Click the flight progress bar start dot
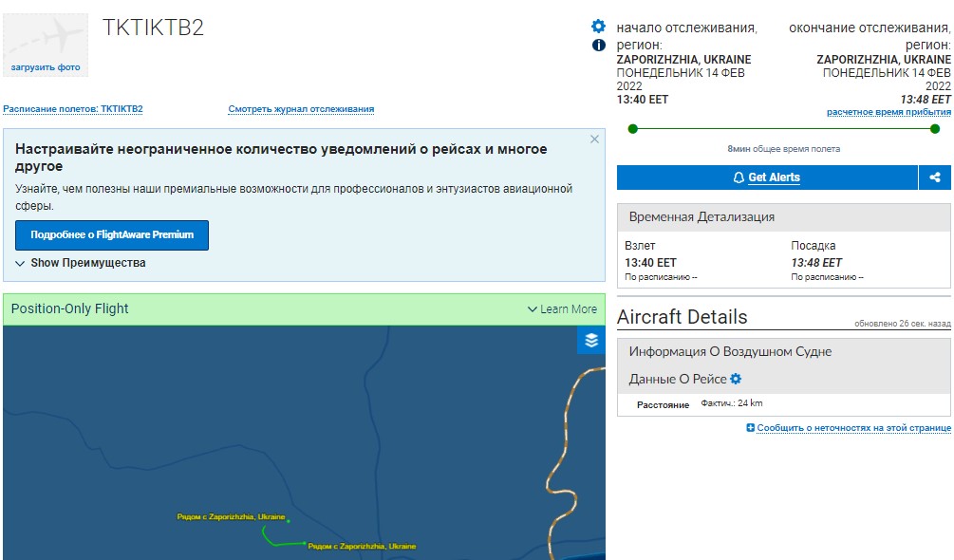This screenshot has height=560, width=954. point(633,129)
